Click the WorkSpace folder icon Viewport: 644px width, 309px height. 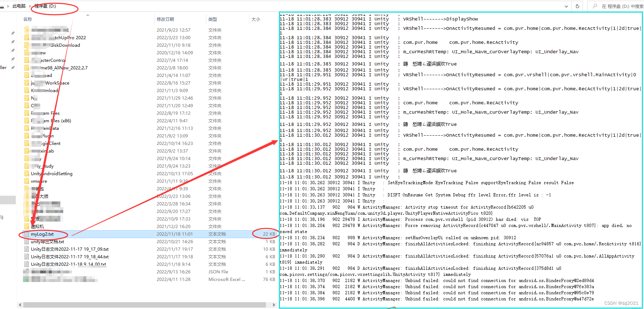pyautogui.click(x=27, y=83)
